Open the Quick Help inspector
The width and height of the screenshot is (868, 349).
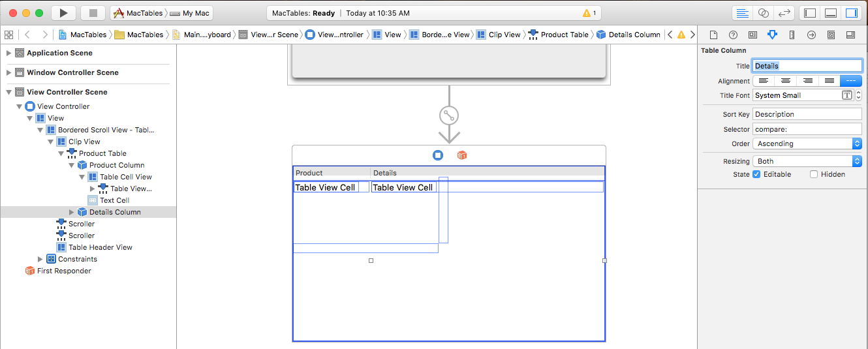pos(733,35)
